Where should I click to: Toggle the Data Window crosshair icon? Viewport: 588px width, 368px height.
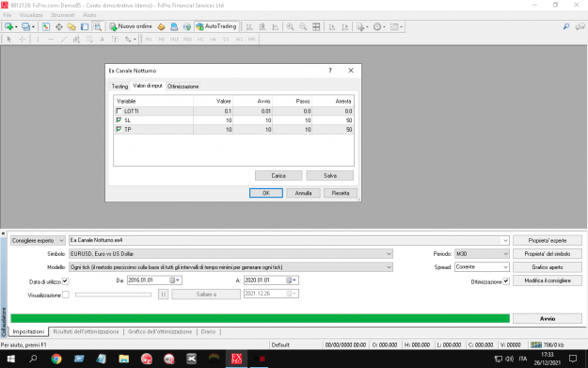(x=59, y=26)
